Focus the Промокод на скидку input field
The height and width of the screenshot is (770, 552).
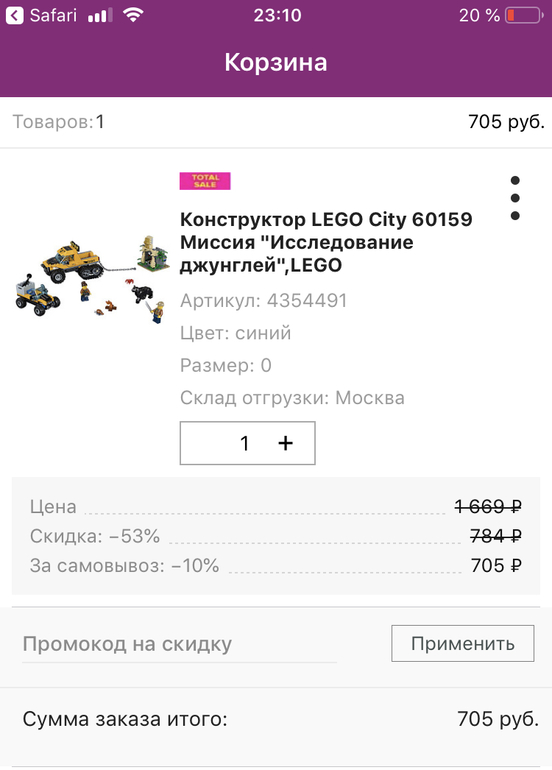[179, 644]
